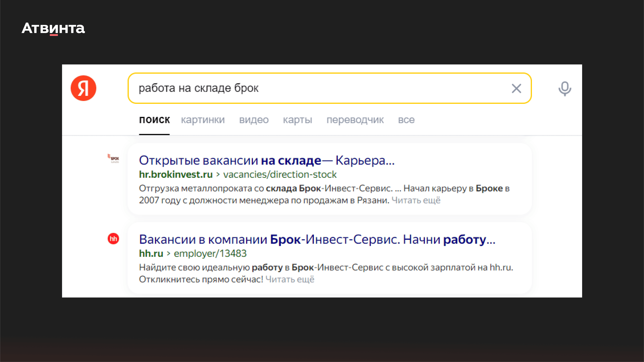Open the vacancies/direction-stock path link

click(280, 175)
